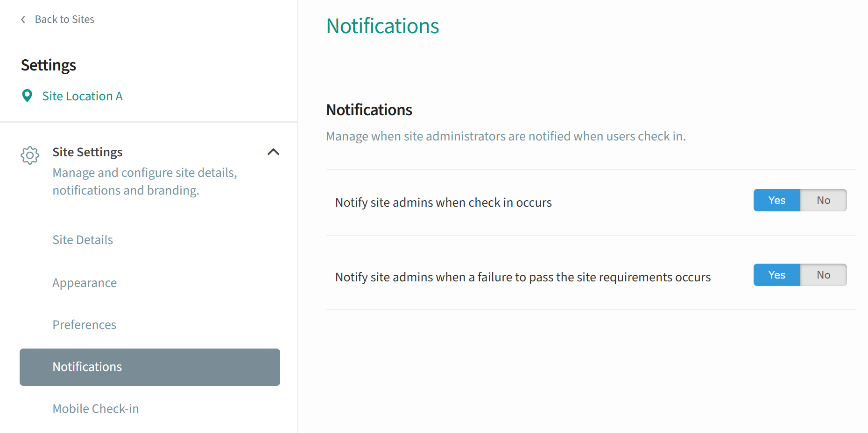Screen dimensions: 868x433
Task: Set check-in notification to Yes
Action: tap(776, 200)
